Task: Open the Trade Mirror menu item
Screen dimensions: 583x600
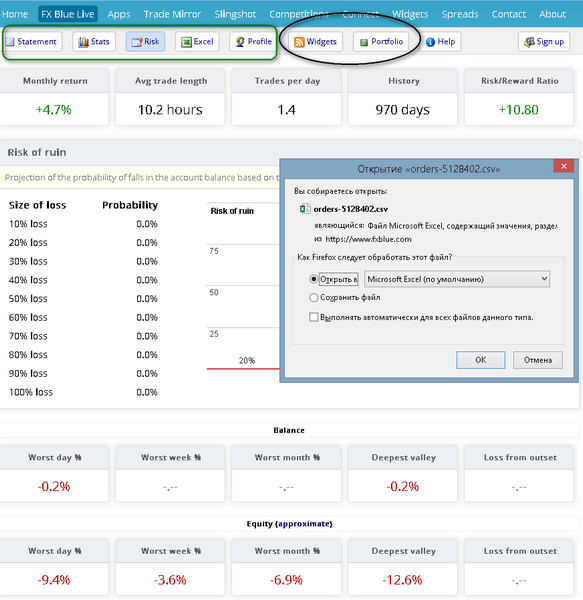Action: (172, 14)
